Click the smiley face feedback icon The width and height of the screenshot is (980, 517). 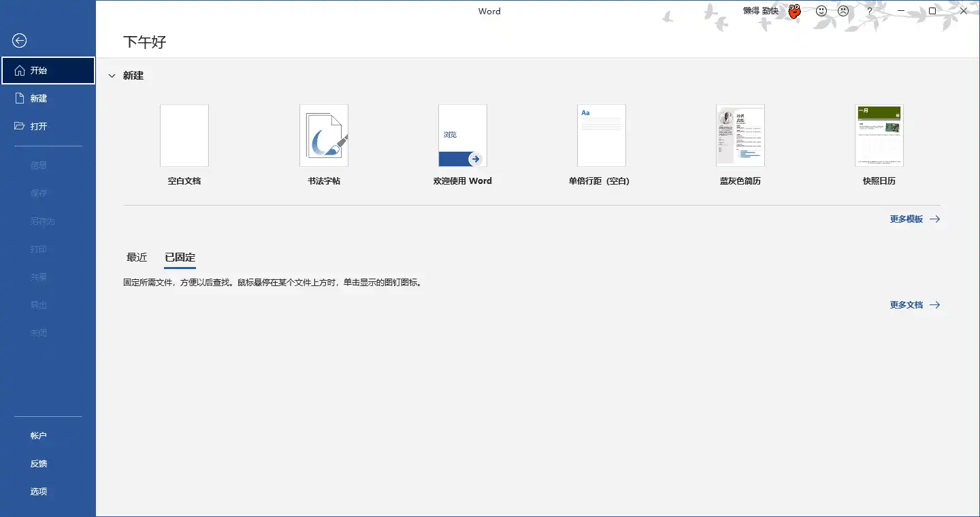coord(821,11)
